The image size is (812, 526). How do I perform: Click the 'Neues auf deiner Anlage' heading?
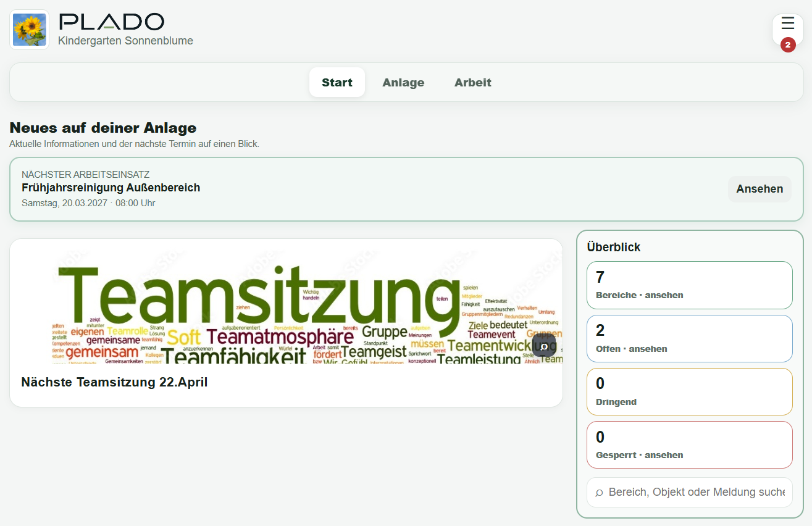(x=103, y=128)
